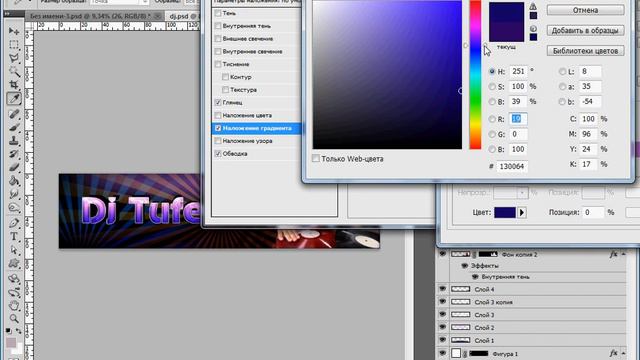Open Библиотеки цветов button
640x360 pixels.
[x=585, y=51]
